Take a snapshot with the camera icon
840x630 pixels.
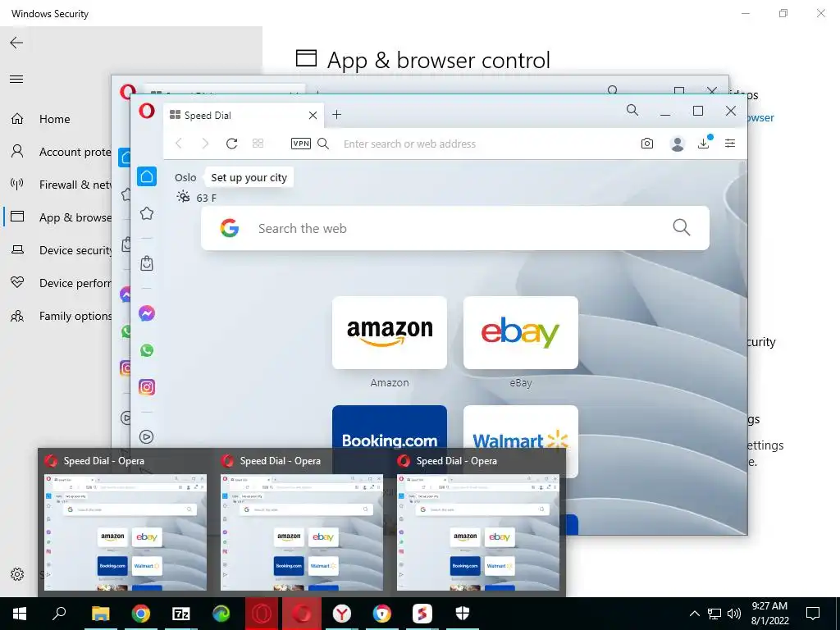[x=647, y=144]
